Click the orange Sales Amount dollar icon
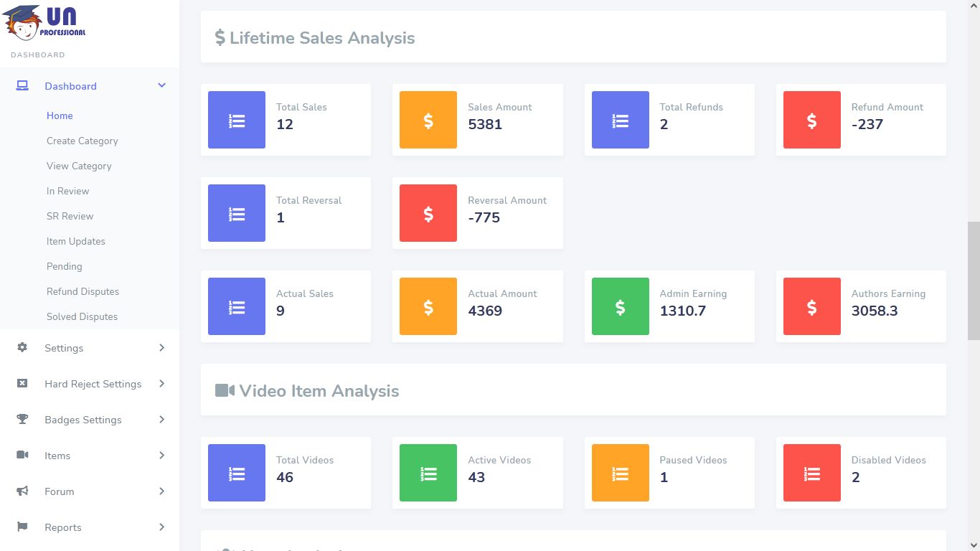Image resolution: width=980 pixels, height=551 pixels. 428,120
